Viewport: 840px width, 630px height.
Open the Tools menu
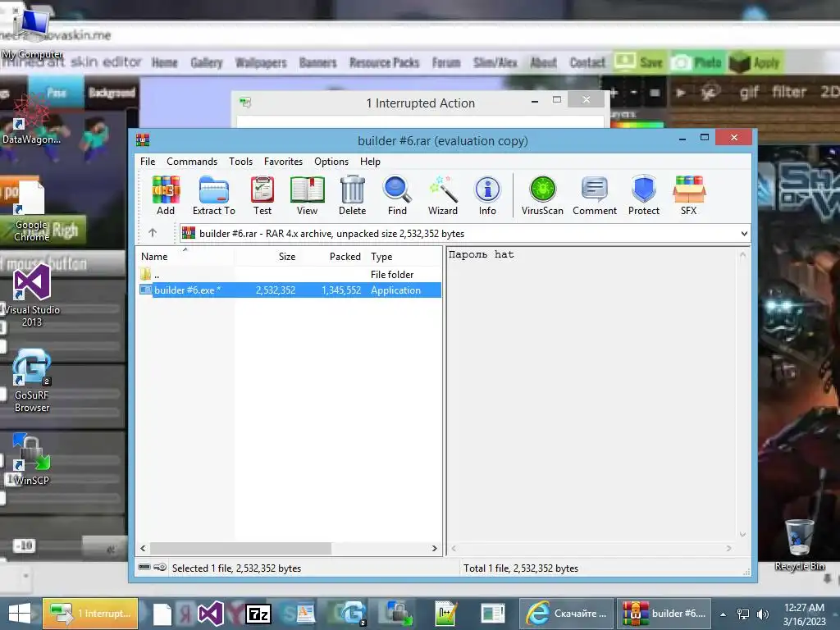[240, 162]
